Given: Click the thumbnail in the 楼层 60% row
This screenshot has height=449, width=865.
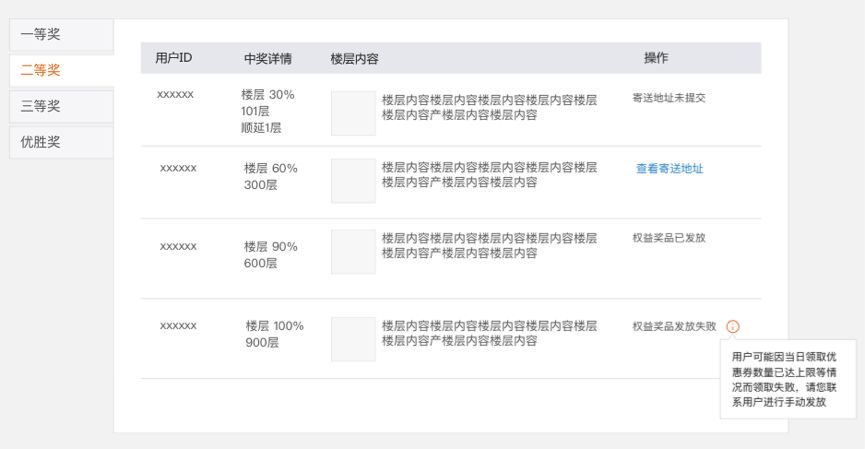Looking at the screenshot, I should tap(353, 181).
